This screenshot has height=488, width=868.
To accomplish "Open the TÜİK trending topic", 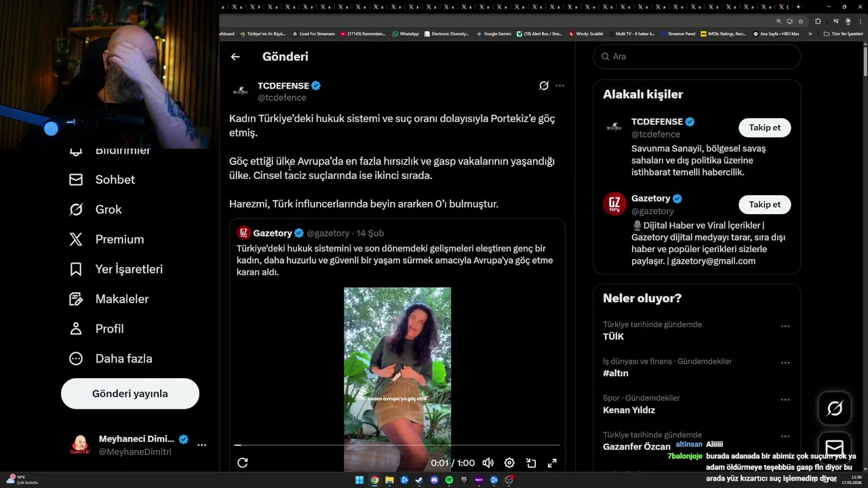I will point(613,336).
